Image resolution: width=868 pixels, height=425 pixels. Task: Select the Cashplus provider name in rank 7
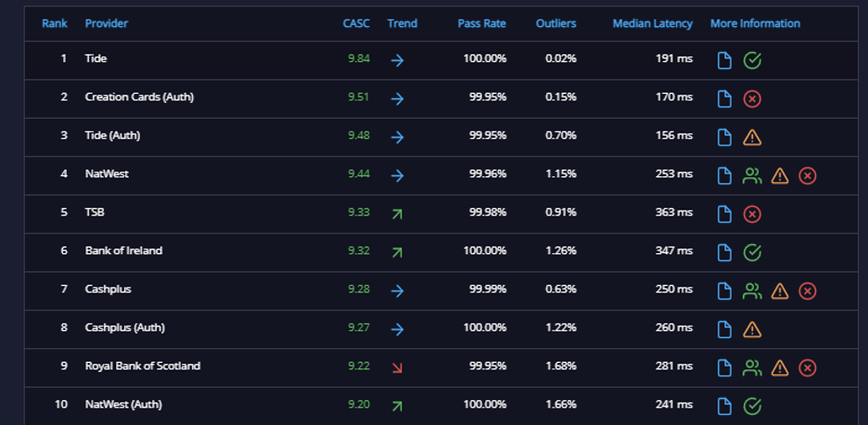pyautogui.click(x=108, y=289)
